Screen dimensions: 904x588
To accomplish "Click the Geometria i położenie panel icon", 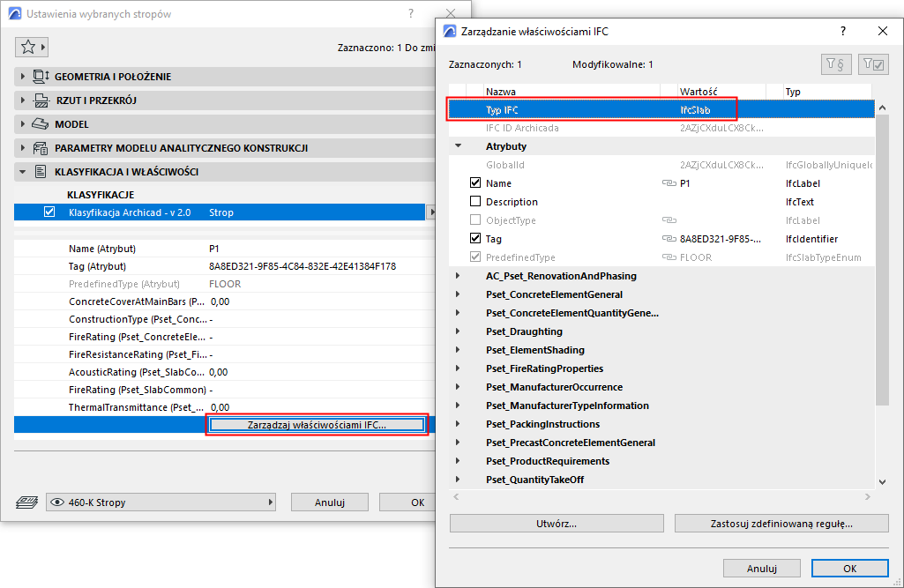I will (x=41, y=76).
